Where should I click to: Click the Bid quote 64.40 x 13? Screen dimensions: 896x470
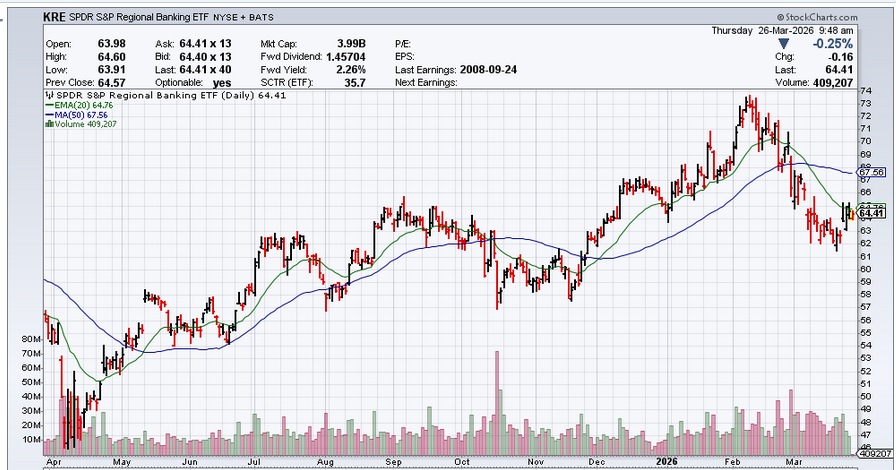(205, 57)
